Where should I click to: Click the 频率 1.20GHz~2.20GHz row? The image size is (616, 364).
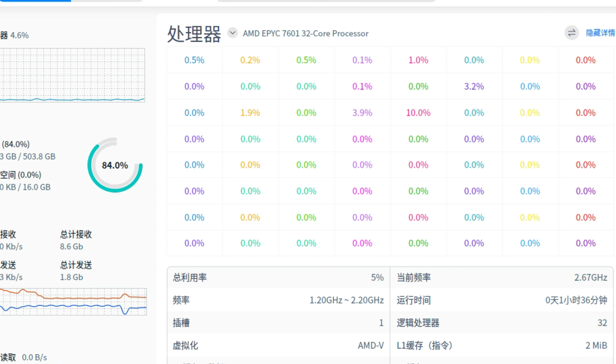point(276,300)
